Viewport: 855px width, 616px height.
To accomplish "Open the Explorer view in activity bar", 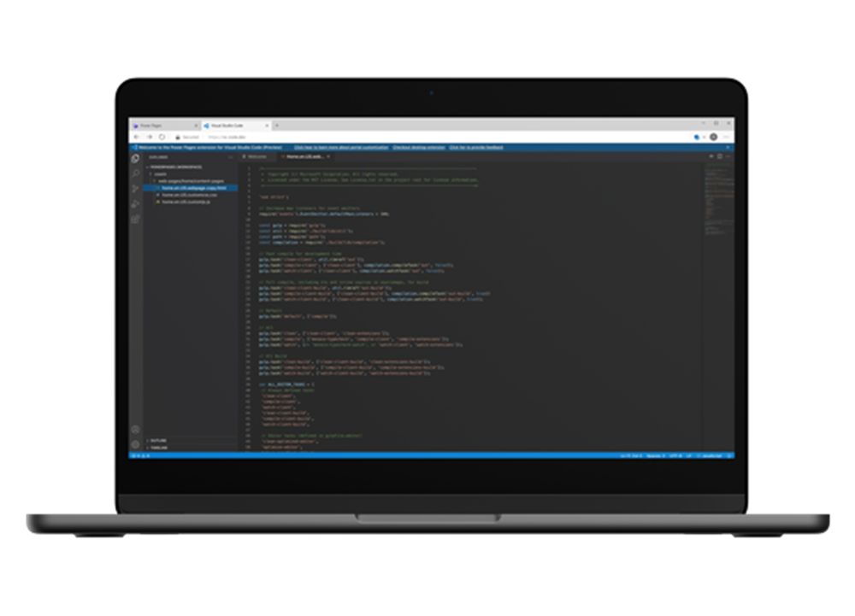I will point(135,158).
